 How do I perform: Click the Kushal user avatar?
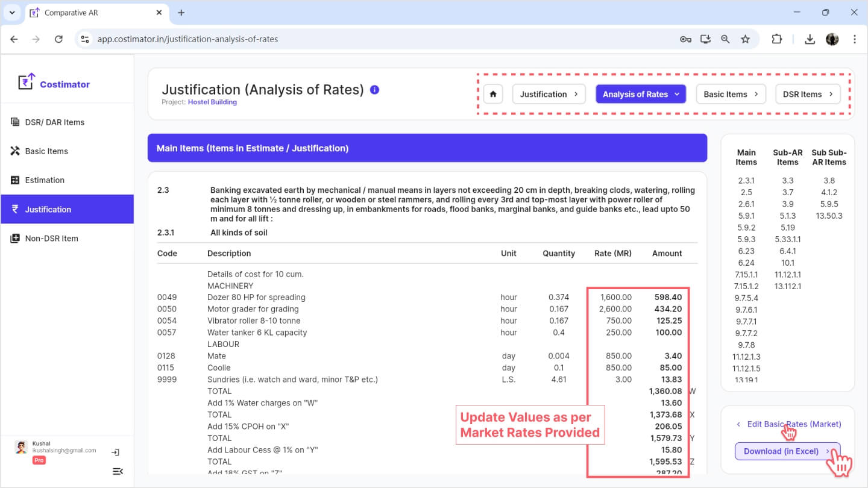click(x=22, y=448)
